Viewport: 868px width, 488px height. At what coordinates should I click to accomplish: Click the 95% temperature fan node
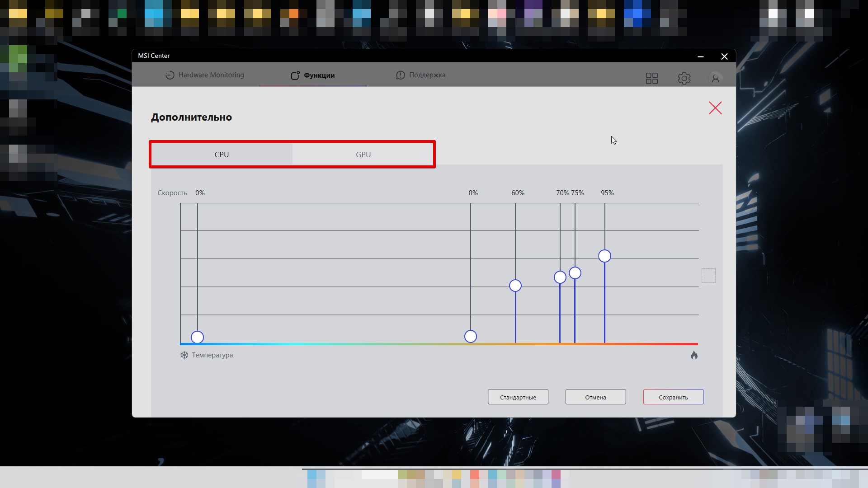[604, 256]
